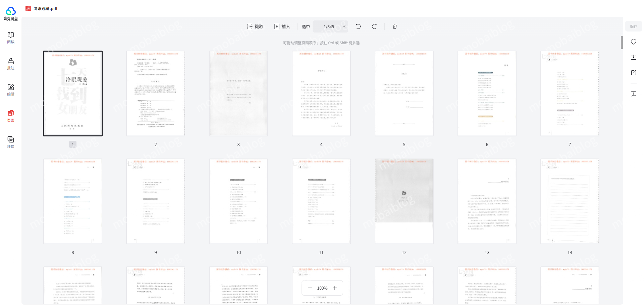Click the heart favorite icon
This screenshot has height=308, width=644.
(x=633, y=42)
